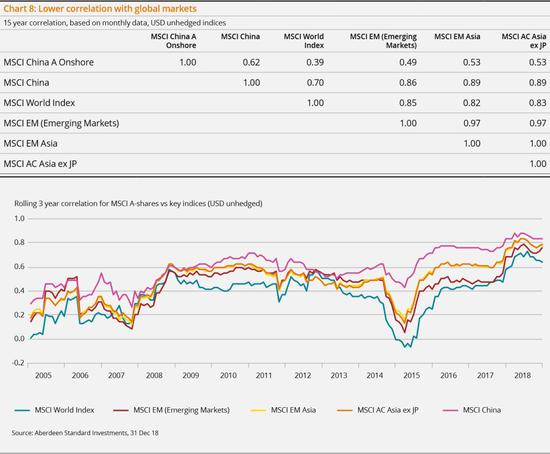
Task: Click the yellow MSCI EM Asia legend line
Action: tap(259, 410)
